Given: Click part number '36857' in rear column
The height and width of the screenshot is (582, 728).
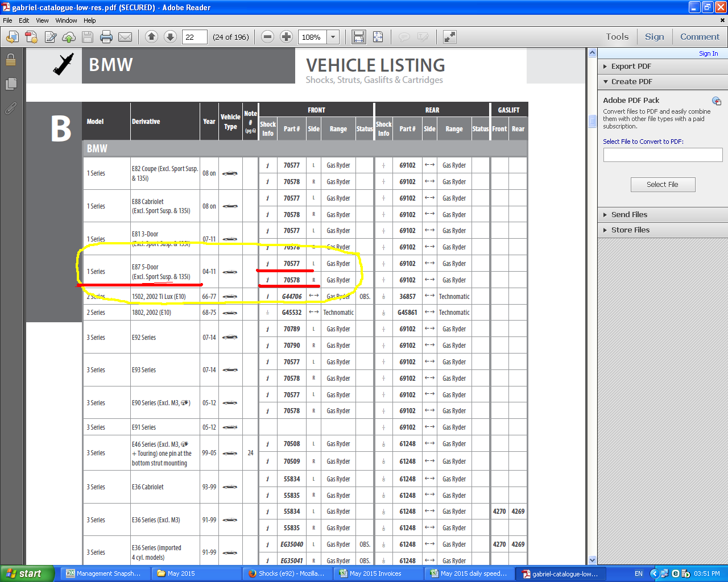Looking at the screenshot, I should pos(407,297).
